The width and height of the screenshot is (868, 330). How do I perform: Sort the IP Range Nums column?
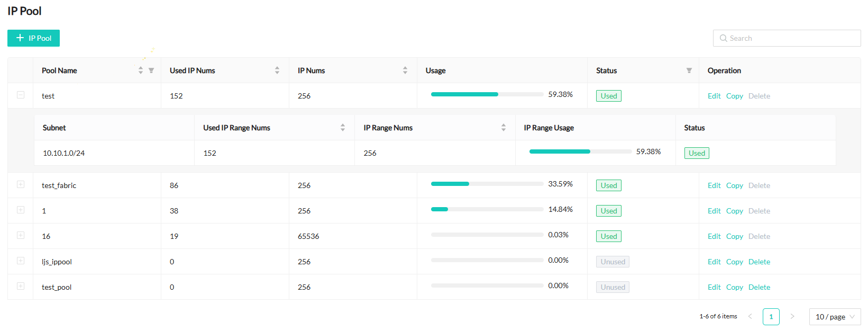click(504, 128)
